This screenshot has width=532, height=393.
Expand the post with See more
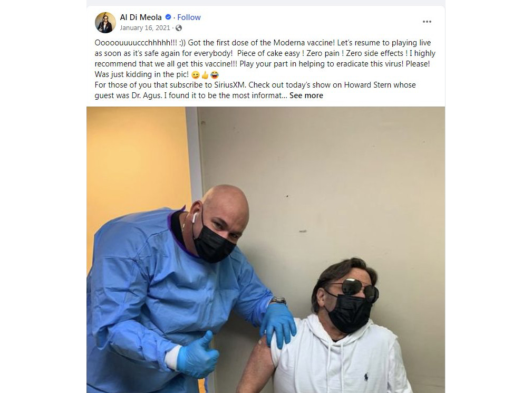[x=306, y=95]
